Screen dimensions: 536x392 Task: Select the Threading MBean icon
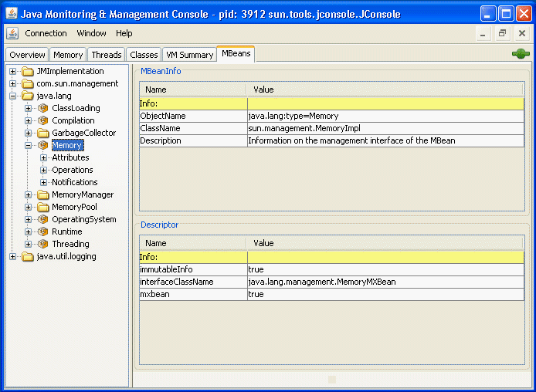[42, 244]
